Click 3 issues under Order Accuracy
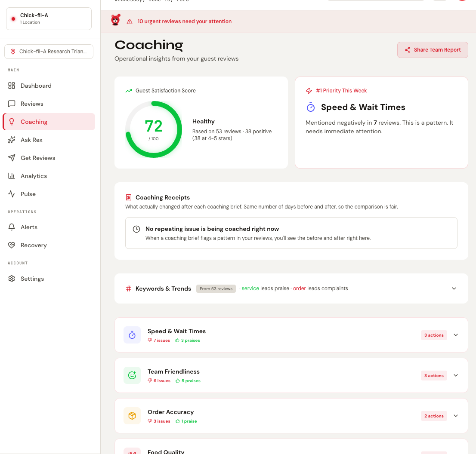This screenshot has width=476, height=454. [x=159, y=421]
